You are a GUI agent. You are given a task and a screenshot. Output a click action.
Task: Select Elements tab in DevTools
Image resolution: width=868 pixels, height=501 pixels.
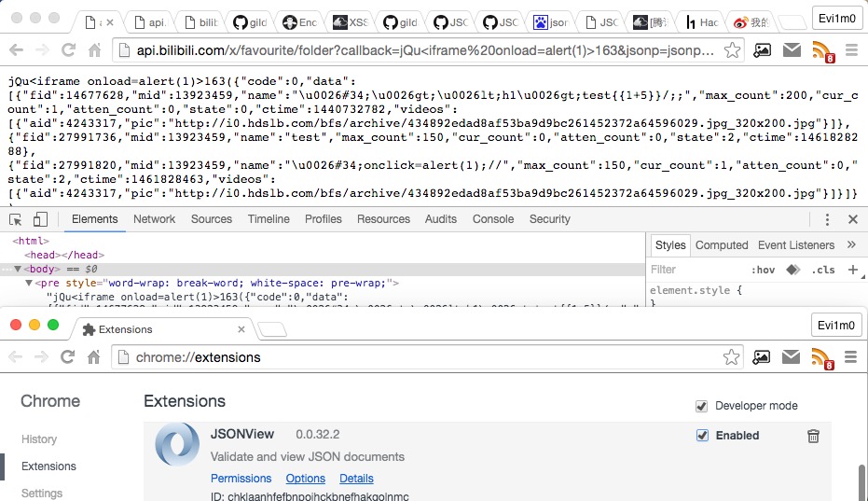click(x=95, y=219)
